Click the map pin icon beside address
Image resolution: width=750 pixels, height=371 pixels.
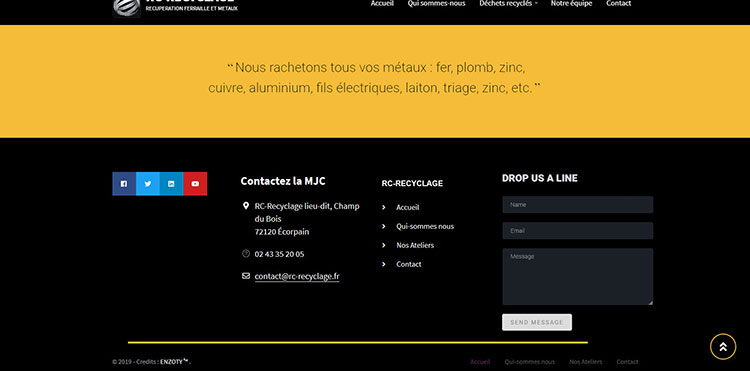246,206
